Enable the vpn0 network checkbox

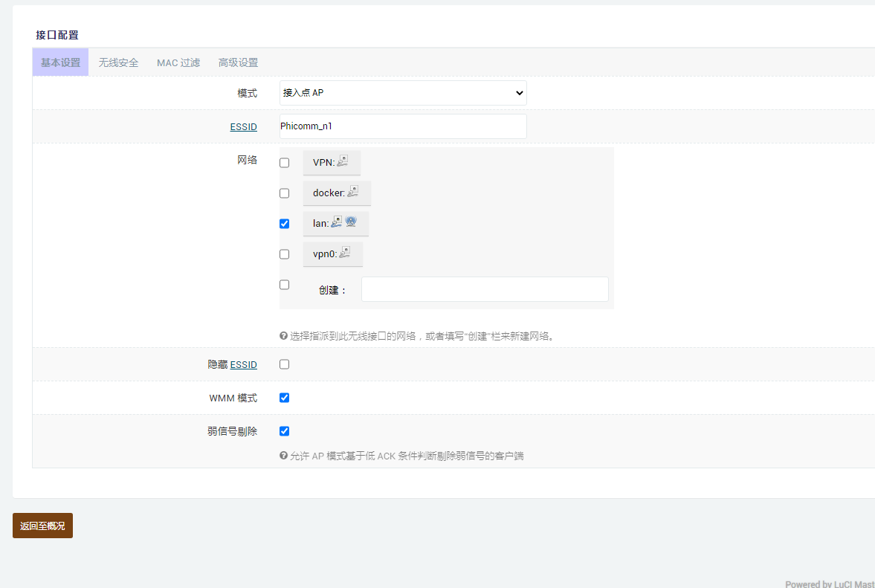point(285,254)
